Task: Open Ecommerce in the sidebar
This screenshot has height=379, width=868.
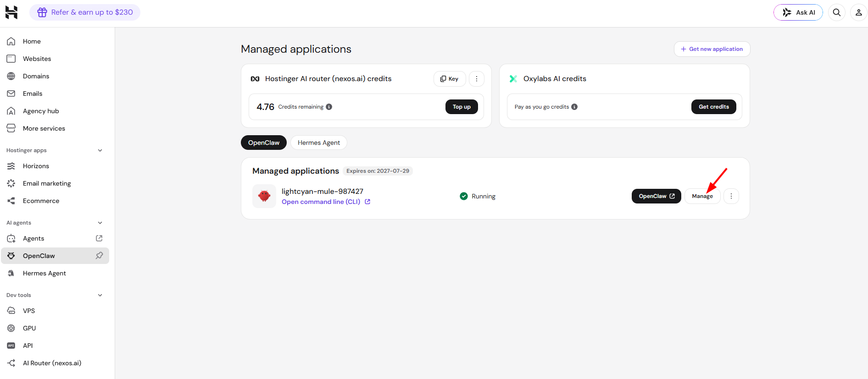Action: (55, 201)
